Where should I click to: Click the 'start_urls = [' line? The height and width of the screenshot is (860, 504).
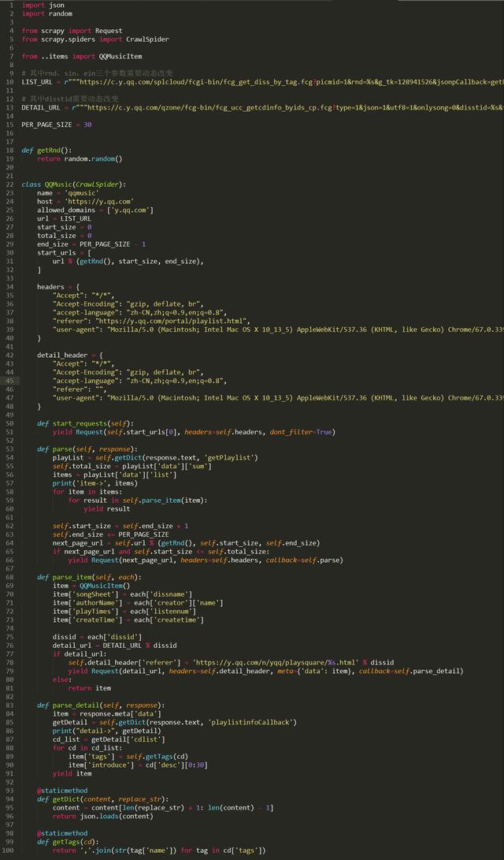click(64, 253)
